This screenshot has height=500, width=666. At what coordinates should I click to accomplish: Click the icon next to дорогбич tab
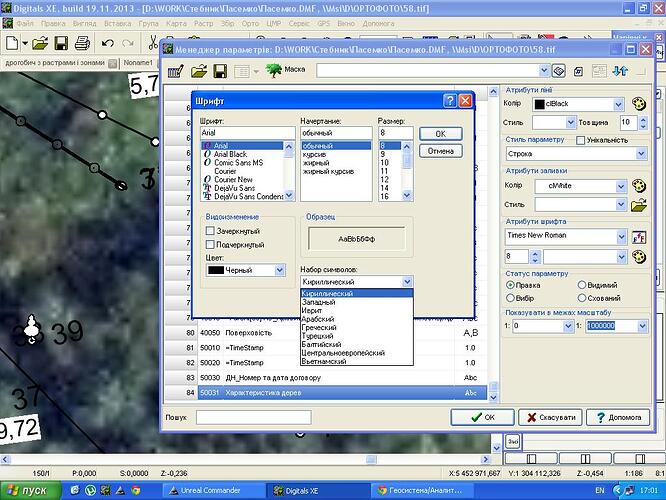[112, 63]
